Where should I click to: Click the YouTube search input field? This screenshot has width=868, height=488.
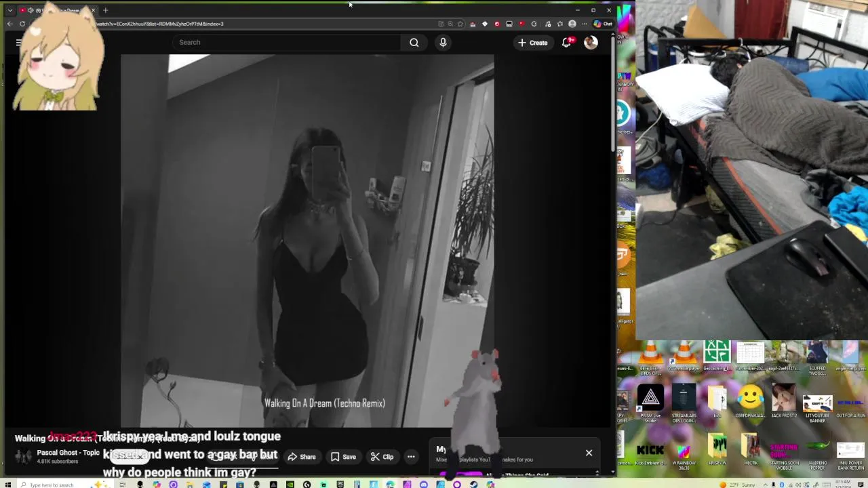(286, 42)
